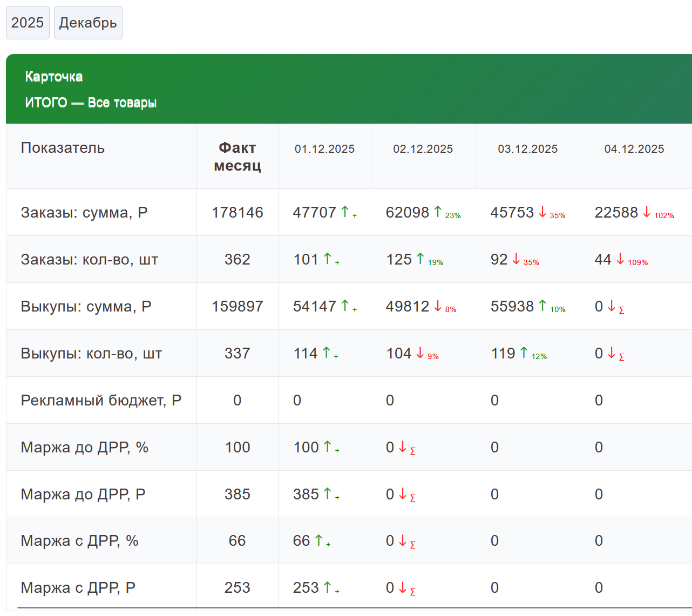Click green up arrow beside 55938
692x616 pixels.
point(542,306)
